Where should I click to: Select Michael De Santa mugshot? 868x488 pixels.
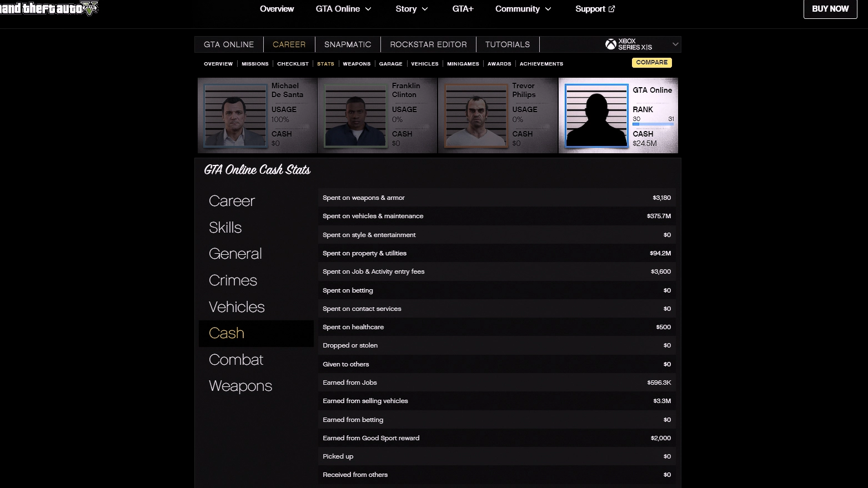(x=235, y=115)
